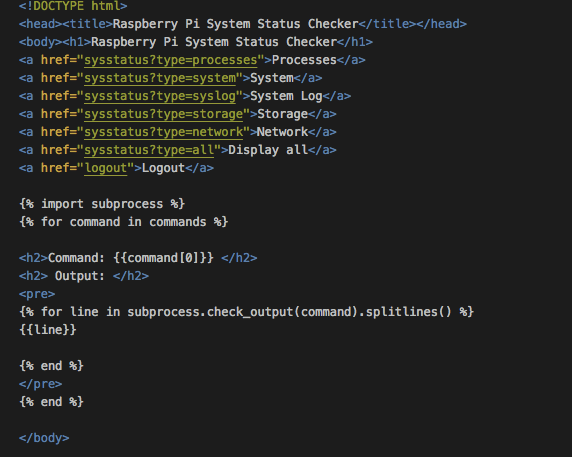Click the underlined sysstatus?type=storage href value
The image size is (572, 457).
pyautogui.click(x=163, y=114)
